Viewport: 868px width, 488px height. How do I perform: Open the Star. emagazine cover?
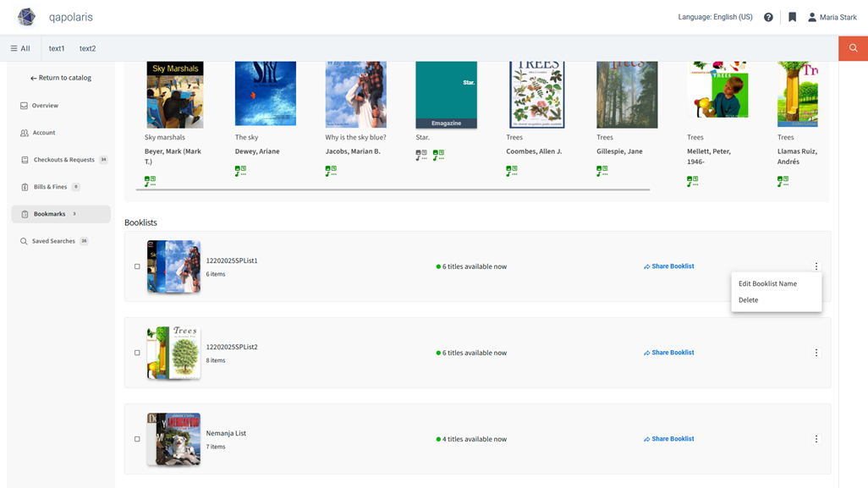click(446, 95)
